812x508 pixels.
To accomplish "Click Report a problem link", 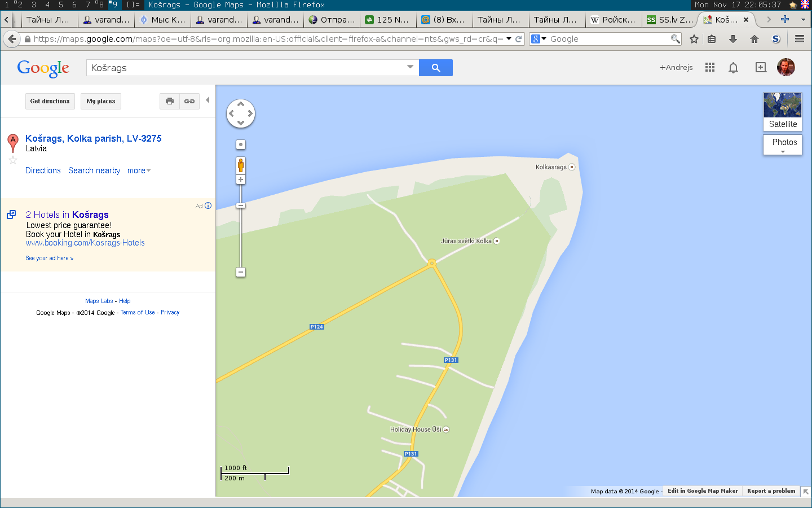I will tap(771, 491).
